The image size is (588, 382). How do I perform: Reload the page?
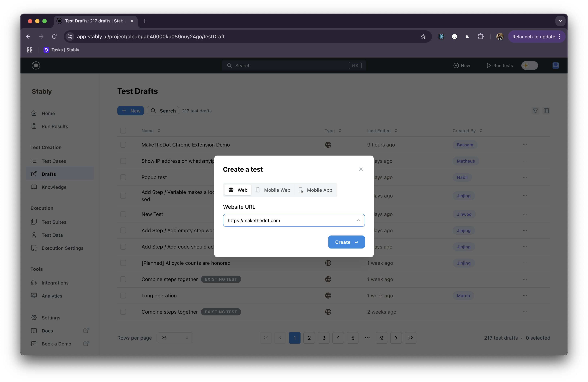tap(54, 37)
